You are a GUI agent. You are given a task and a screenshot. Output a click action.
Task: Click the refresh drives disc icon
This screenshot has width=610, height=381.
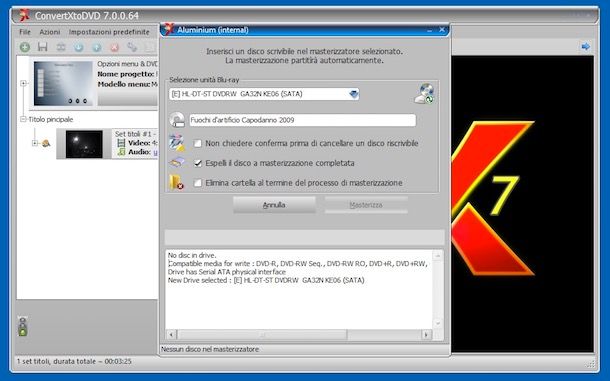[424, 93]
